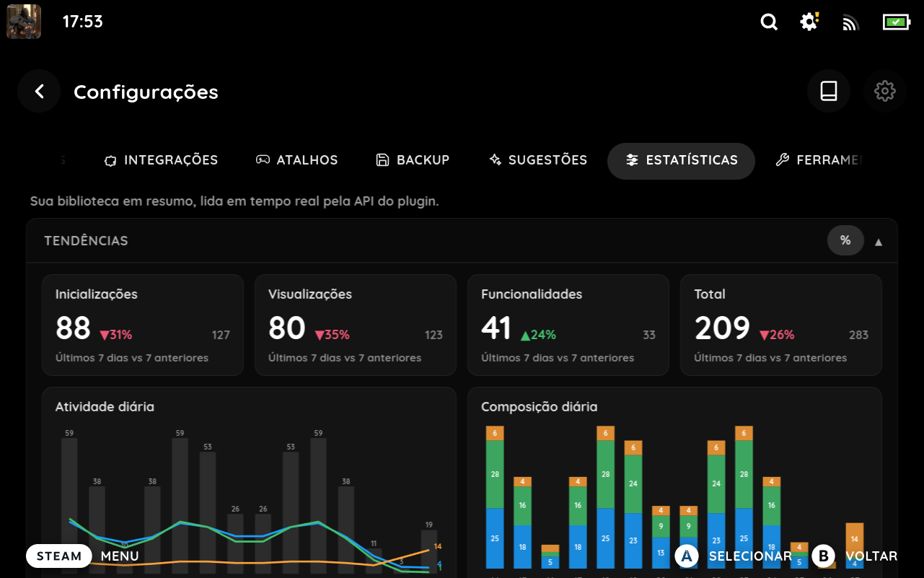The width and height of the screenshot is (924, 578).
Task: Click the Visualizações 35% decrease indicator
Action: [x=333, y=335]
